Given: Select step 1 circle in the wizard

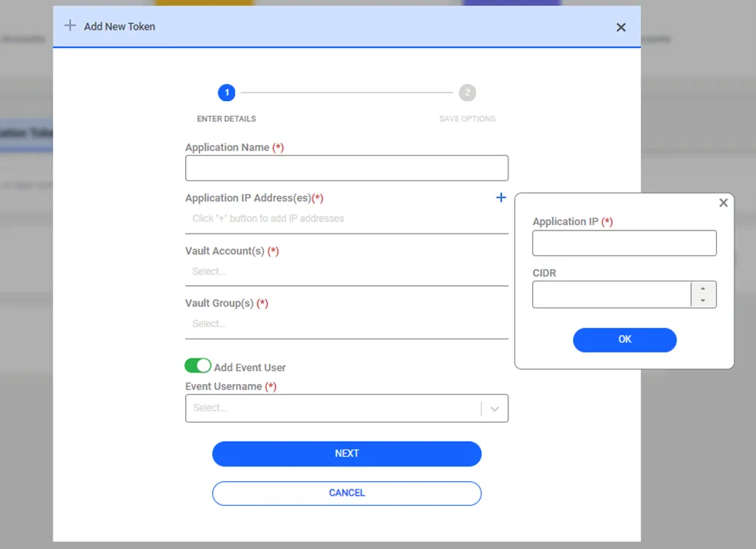Looking at the screenshot, I should 226,93.
